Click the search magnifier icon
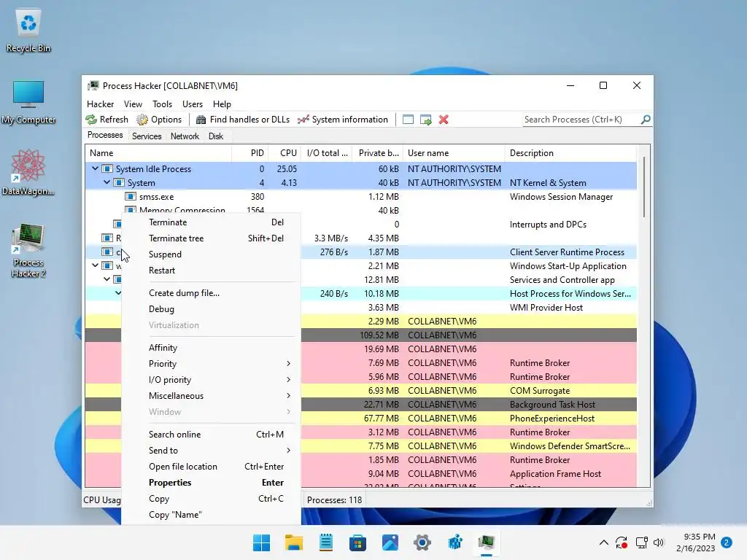The width and height of the screenshot is (747, 560). [646, 120]
